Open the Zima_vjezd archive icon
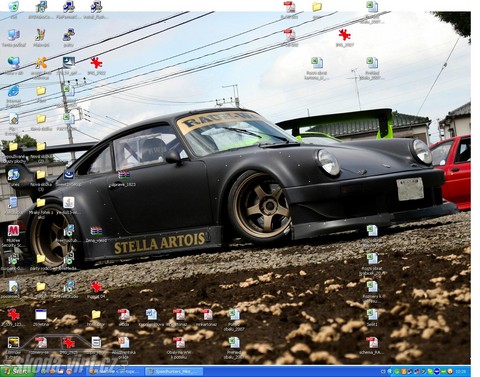The image size is (480, 377). tap(96, 231)
